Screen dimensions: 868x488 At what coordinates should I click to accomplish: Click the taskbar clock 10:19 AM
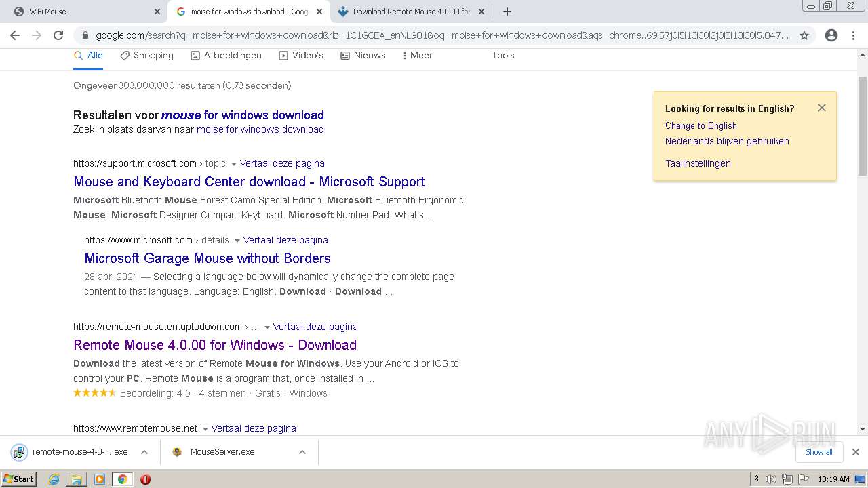[x=833, y=479]
